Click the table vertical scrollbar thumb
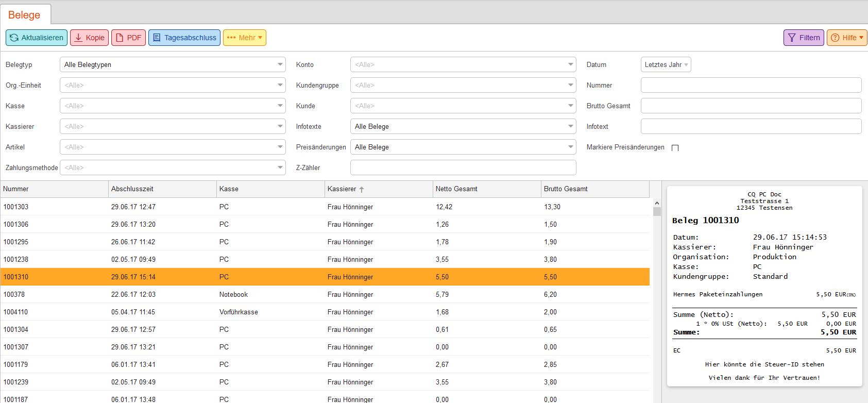Screen dimensions: 868x403 [x=656, y=211]
